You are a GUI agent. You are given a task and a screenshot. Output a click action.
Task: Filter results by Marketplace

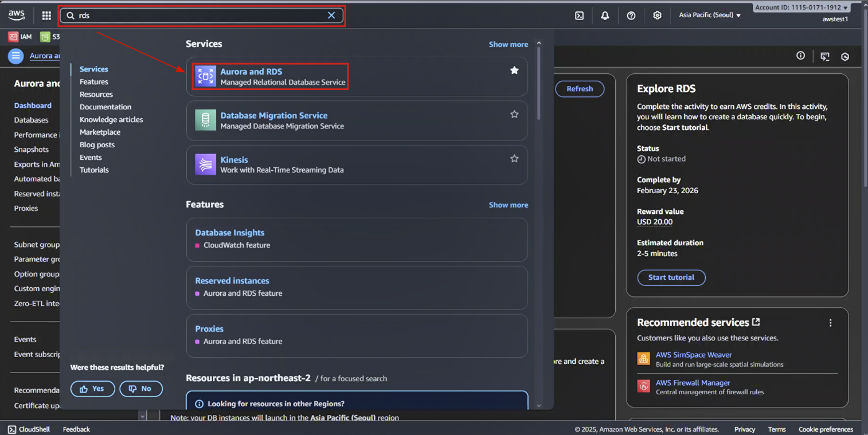click(100, 132)
